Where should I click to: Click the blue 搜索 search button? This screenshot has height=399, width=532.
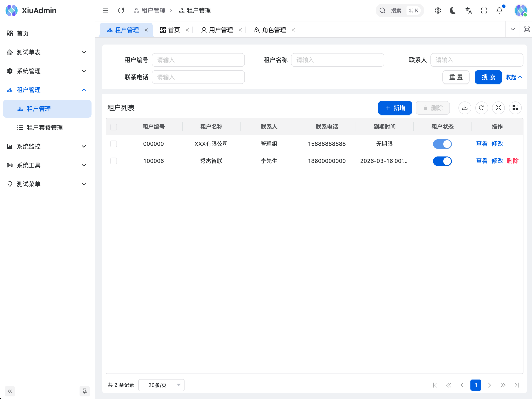pos(488,77)
